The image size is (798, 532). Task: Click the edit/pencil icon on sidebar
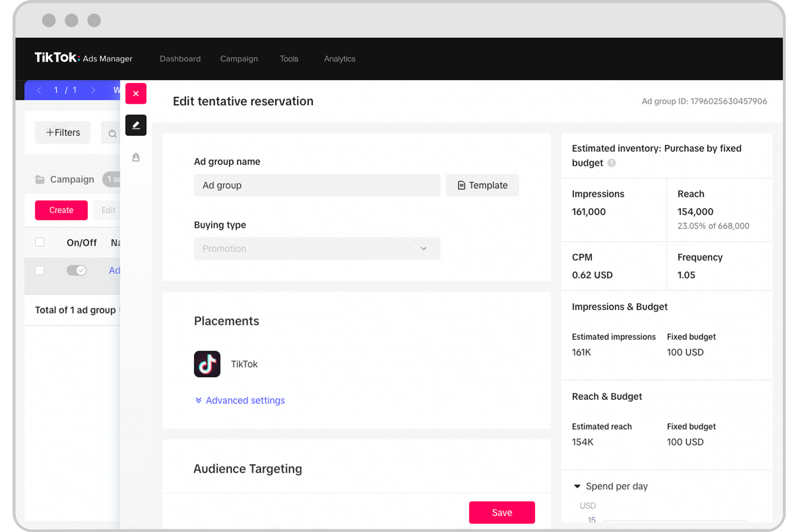point(135,125)
